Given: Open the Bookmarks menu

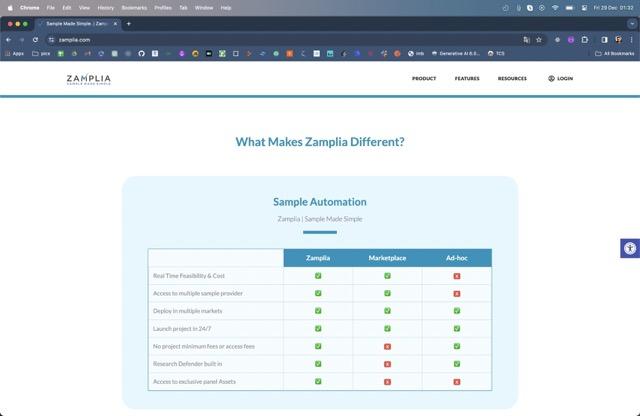Looking at the screenshot, I should tap(134, 8).
